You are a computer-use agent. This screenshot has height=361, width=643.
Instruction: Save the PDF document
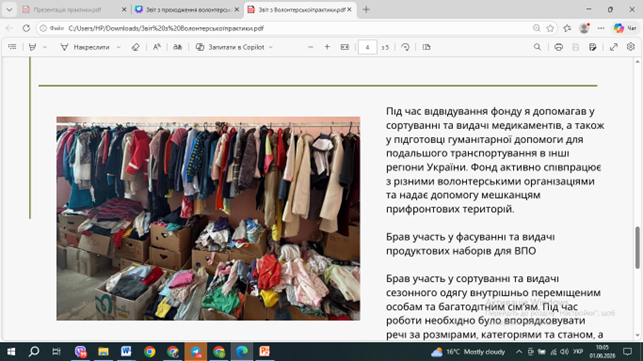pos(576,47)
